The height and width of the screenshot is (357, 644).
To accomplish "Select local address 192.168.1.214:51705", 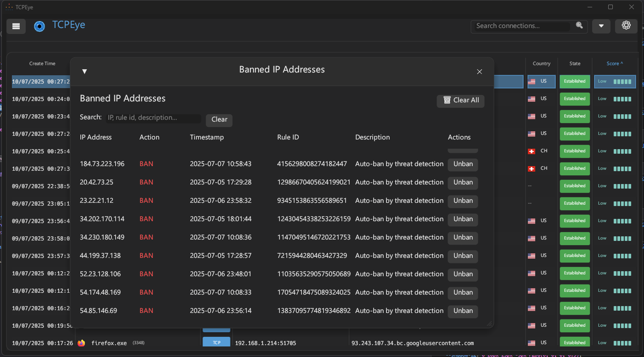I will tap(265, 343).
